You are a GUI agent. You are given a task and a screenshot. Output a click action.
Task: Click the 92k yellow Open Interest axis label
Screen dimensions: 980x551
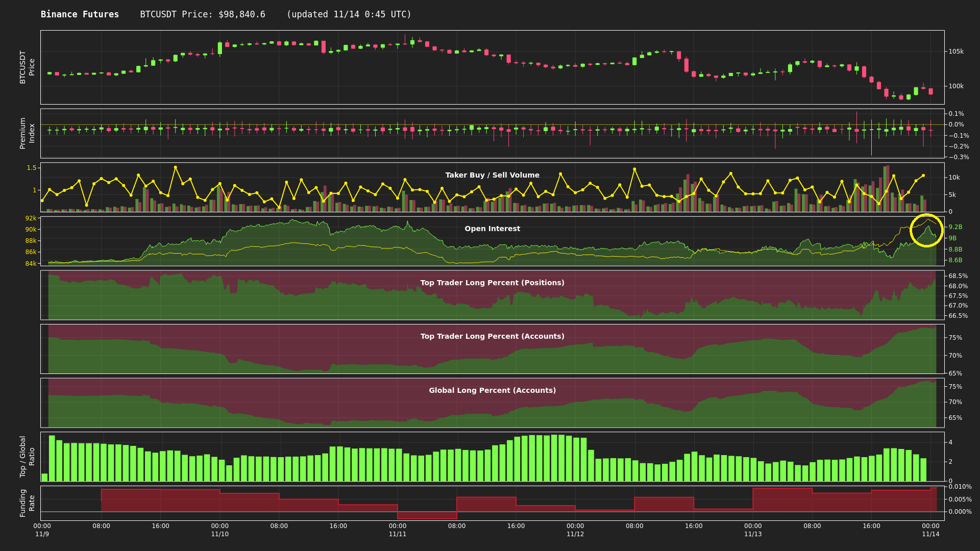pyautogui.click(x=31, y=218)
